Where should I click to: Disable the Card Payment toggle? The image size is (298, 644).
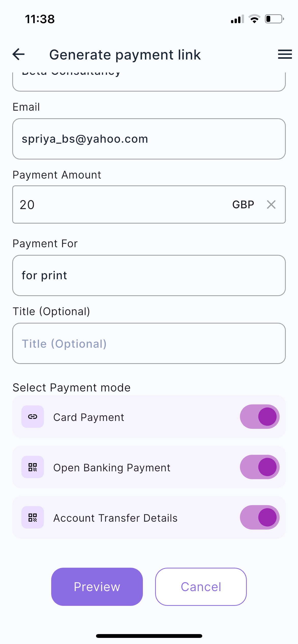pyautogui.click(x=260, y=417)
